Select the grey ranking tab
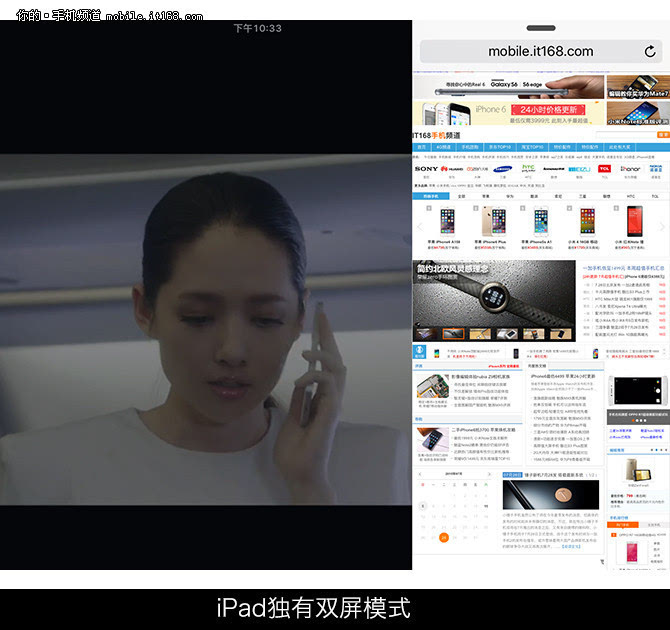 (654, 524)
